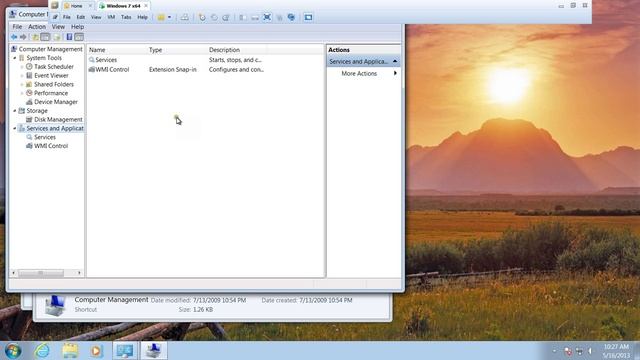Open VMware Snapshot Manager icon
640x360 pixels.
point(226,17)
